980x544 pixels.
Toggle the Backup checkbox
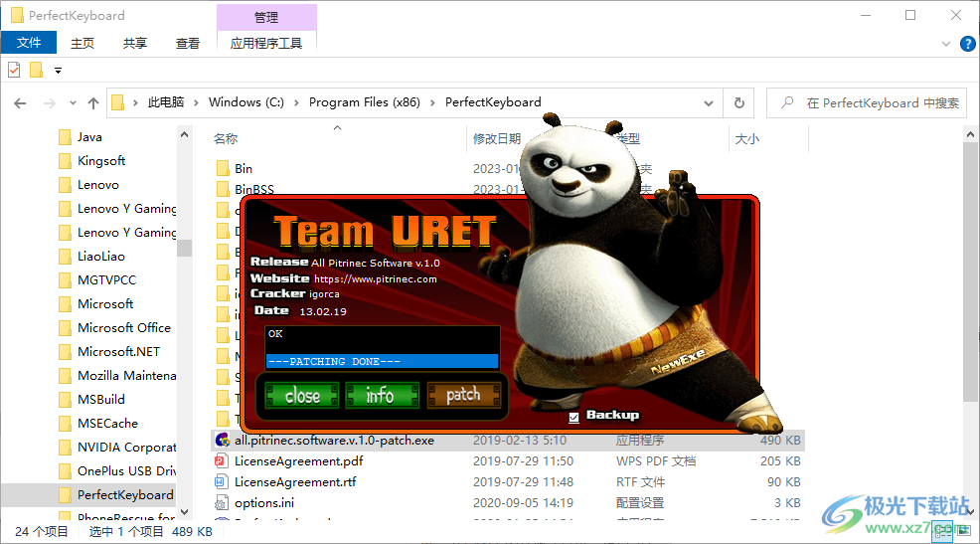coord(573,417)
